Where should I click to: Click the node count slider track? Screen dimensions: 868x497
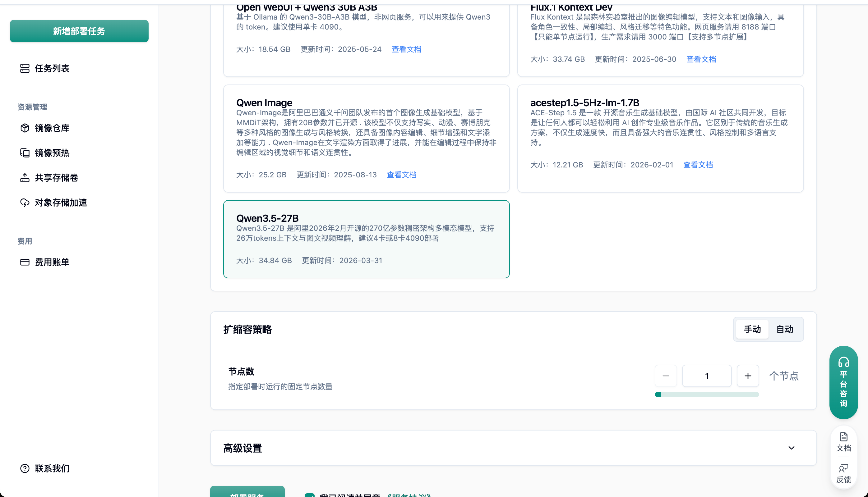(x=707, y=394)
